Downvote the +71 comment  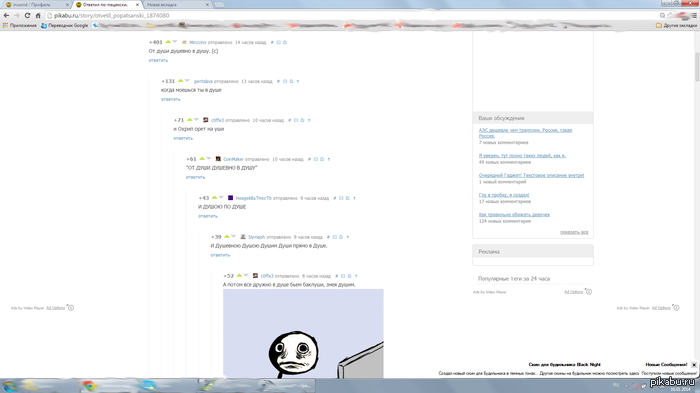[196, 120]
